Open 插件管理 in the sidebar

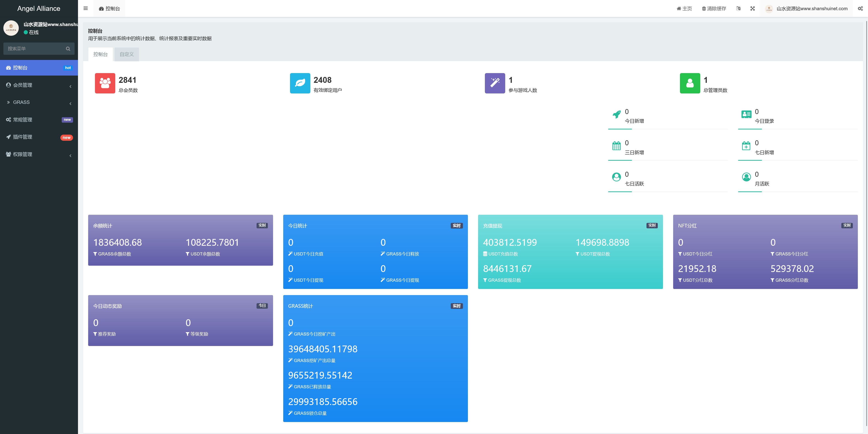[x=39, y=137]
